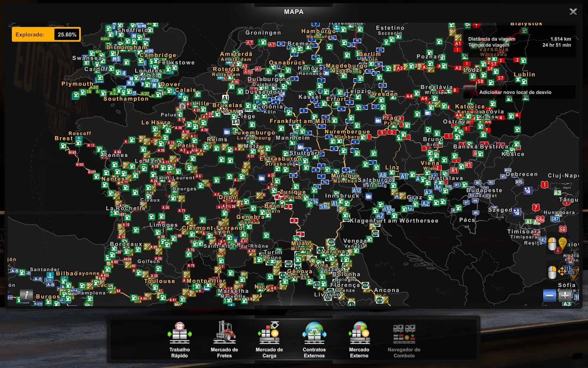The image size is (588, 368).
Task: Click the yellow pan arrows icon
Action: pos(562,272)
